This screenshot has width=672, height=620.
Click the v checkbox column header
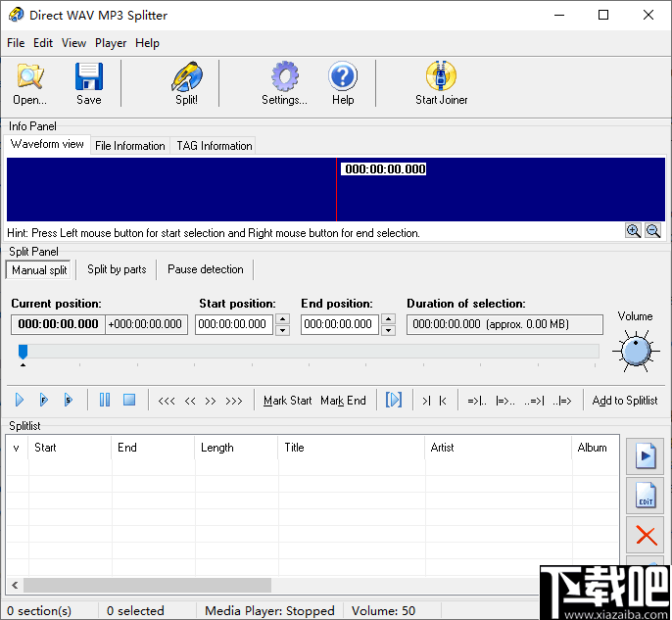pyautogui.click(x=17, y=448)
